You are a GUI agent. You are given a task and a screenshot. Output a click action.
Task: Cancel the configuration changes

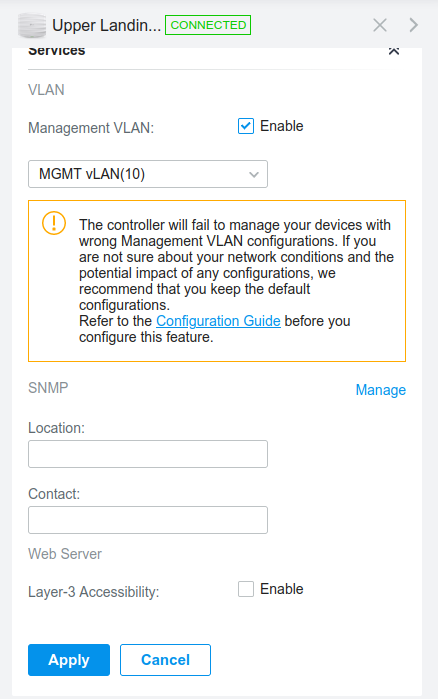point(165,660)
